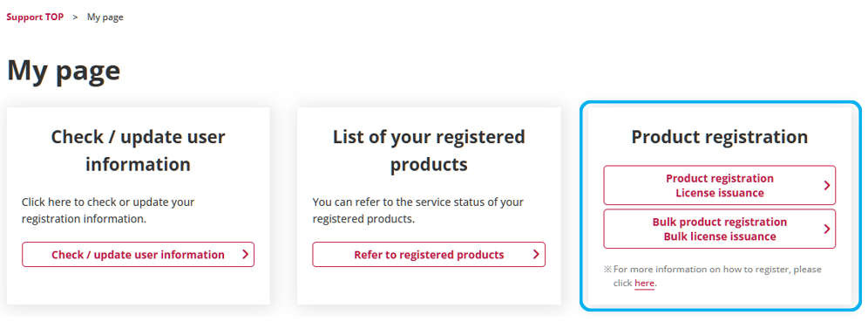The height and width of the screenshot is (322, 868).
Task: Click the ※ reference mark symbol
Action: (607, 270)
